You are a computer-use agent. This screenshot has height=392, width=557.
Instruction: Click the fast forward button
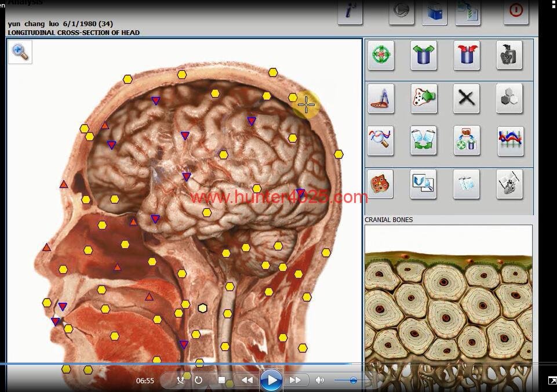(x=294, y=380)
